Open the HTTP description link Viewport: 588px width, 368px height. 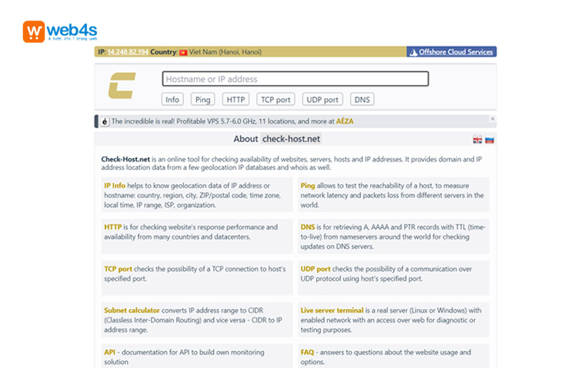[113, 227]
